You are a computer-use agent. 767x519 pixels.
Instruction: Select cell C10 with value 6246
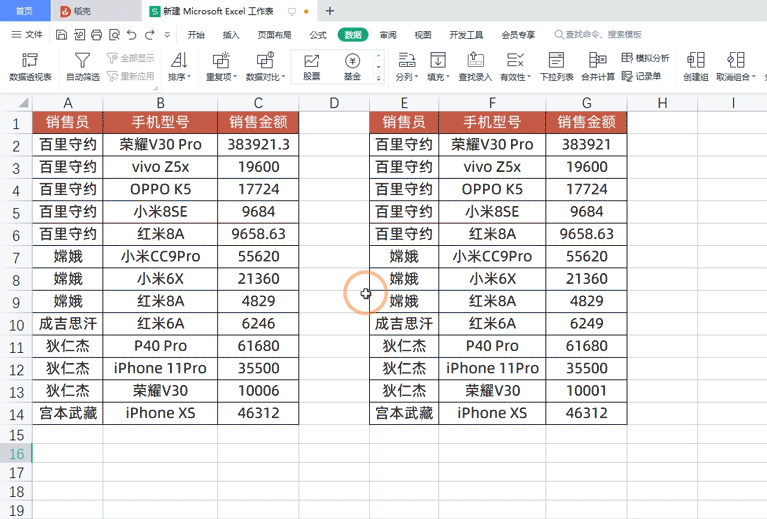click(x=258, y=323)
